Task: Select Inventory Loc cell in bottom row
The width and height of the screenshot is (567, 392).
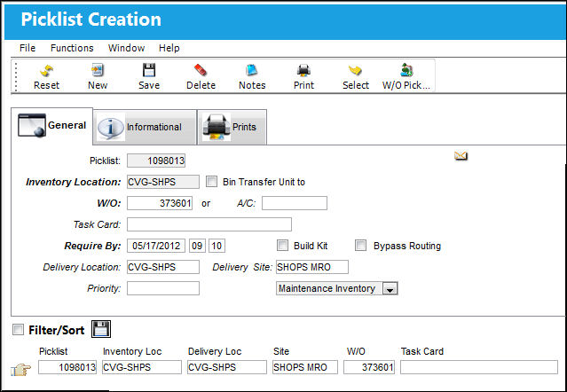Action: (142, 367)
